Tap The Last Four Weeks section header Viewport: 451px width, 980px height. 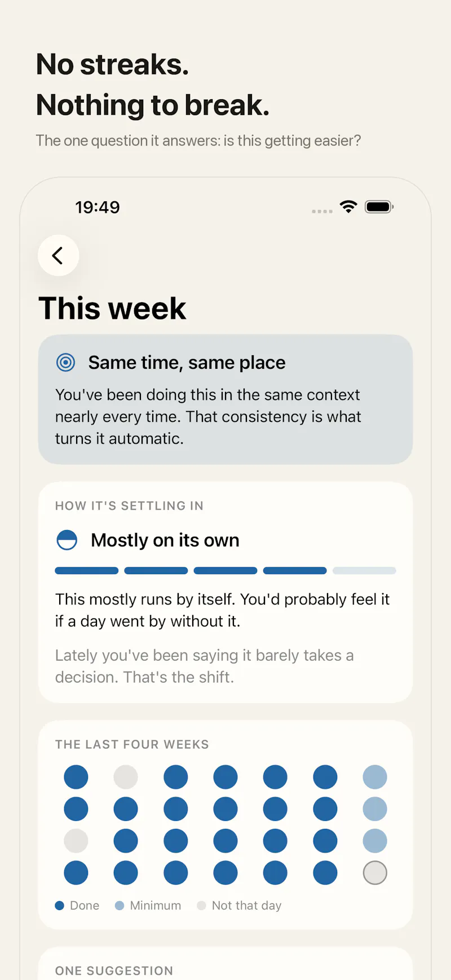132,744
